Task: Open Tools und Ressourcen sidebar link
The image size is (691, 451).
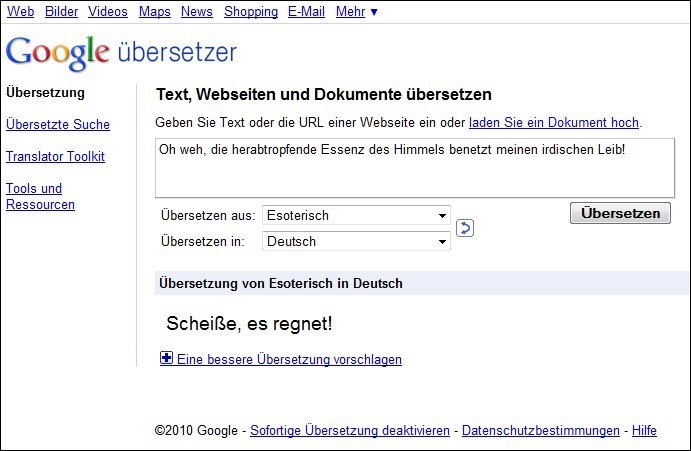Action: 40,196
